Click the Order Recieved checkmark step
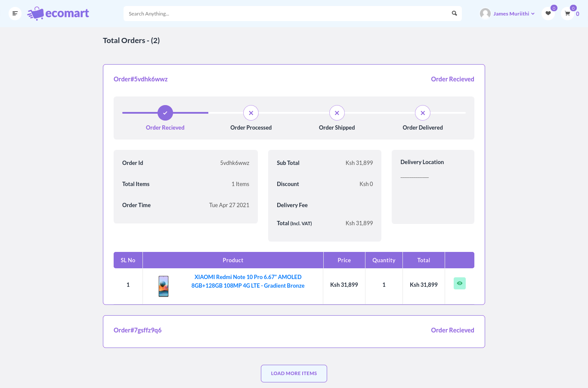This screenshot has width=588, height=388. click(x=165, y=113)
